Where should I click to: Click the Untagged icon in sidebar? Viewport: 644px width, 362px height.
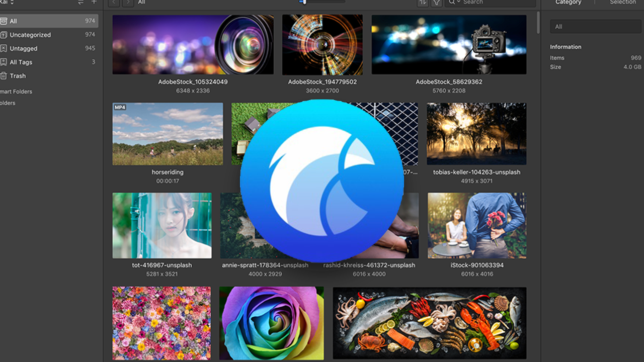click(x=3, y=48)
